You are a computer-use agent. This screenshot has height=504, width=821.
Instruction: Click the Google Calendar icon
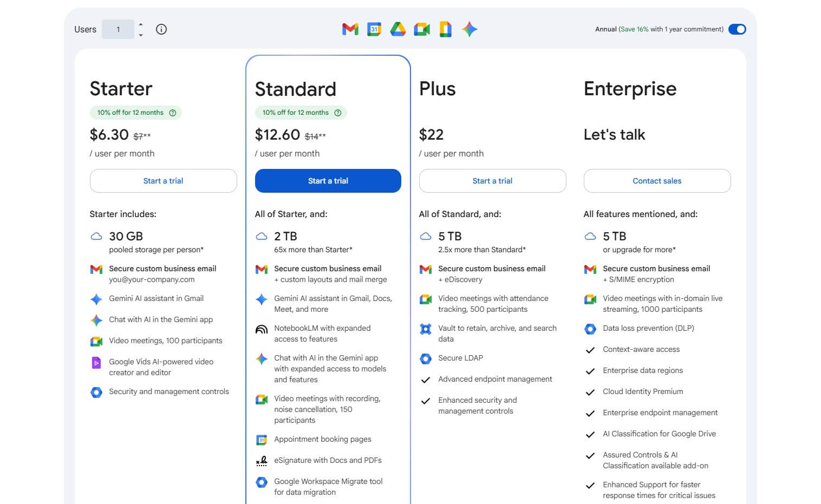pyautogui.click(x=374, y=29)
